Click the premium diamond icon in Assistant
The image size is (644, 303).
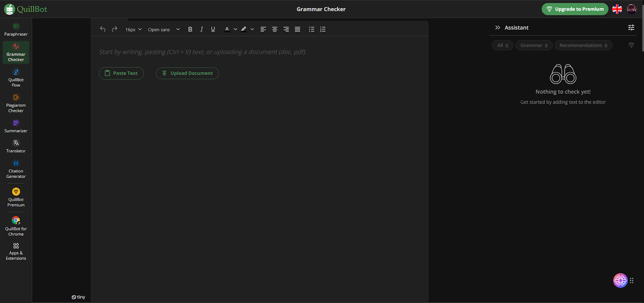[x=631, y=45]
